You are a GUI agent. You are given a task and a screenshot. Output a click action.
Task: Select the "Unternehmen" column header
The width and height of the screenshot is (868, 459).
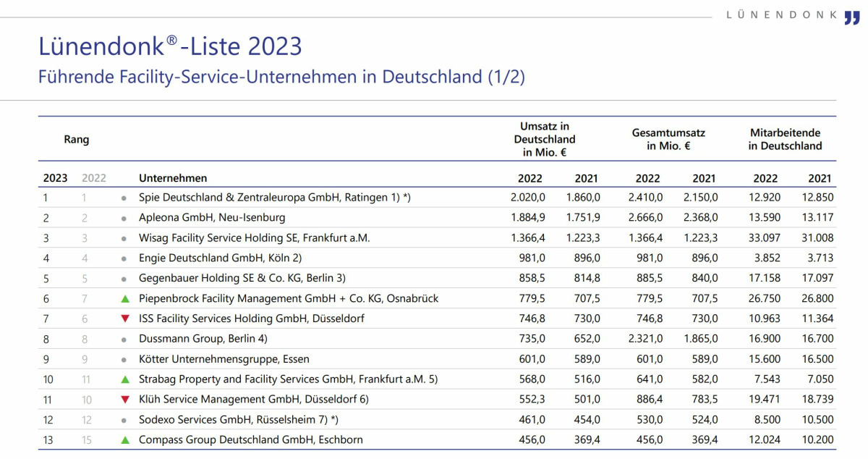point(173,178)
